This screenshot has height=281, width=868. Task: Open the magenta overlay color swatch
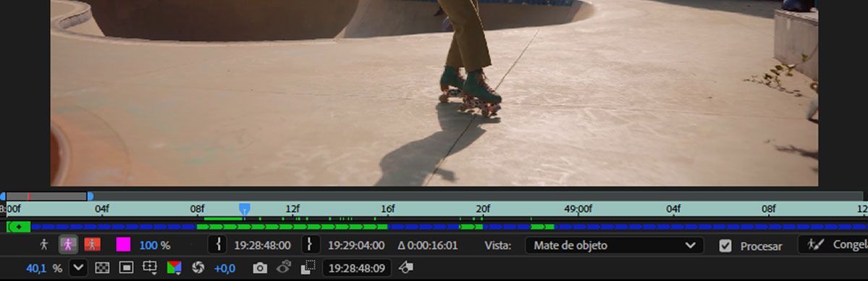[123, 245]
